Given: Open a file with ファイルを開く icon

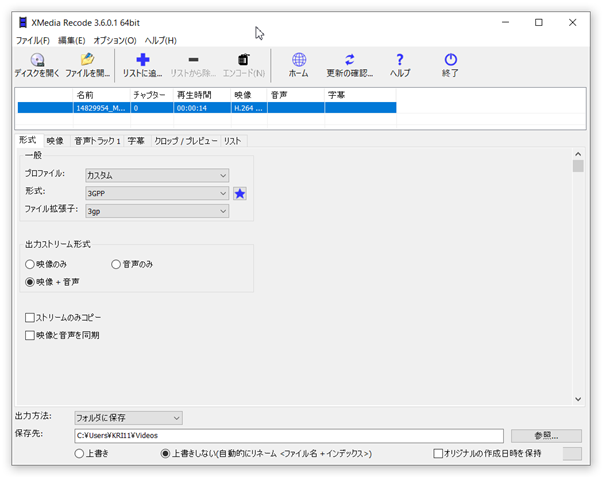Looking at the screenshot, I should click(88, 65).
